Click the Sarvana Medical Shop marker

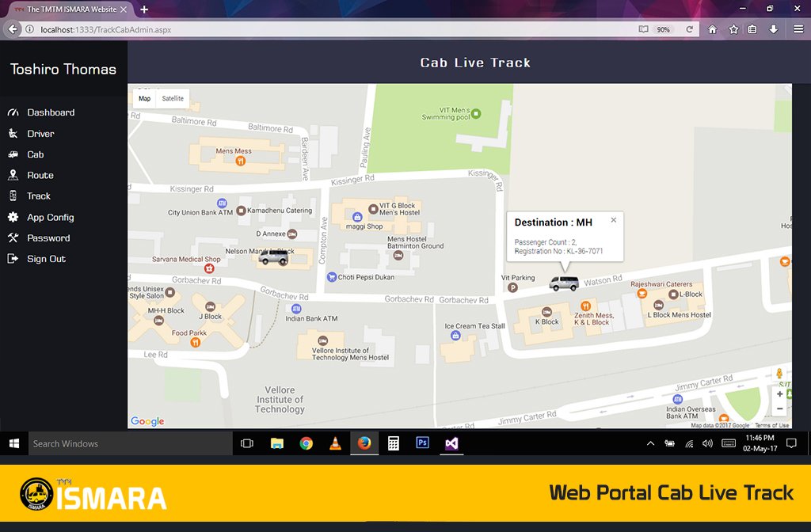pyautogui.click(x=209, y=268)
